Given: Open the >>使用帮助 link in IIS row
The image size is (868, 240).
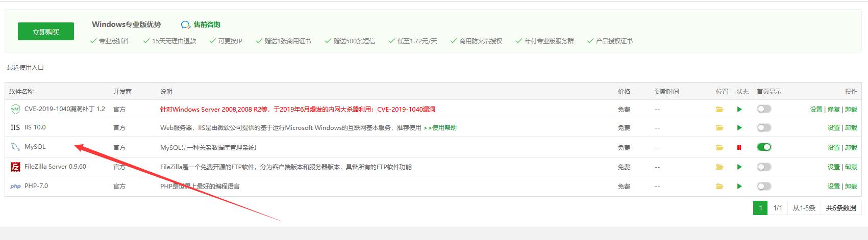Looking at the screenshot, I should tap(440, 128).
